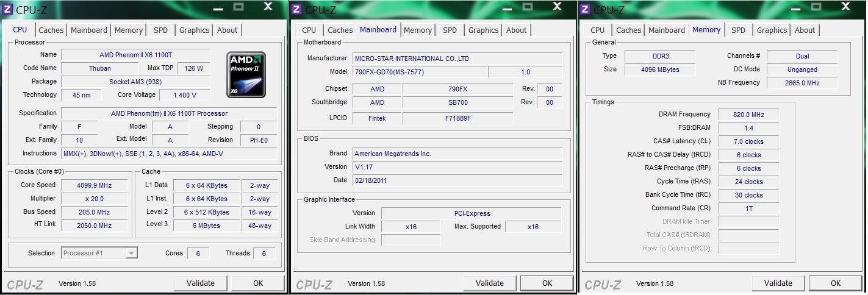This screenshot has width=868, height=295.
Task: Open About tab in Memory window
Action: pyautogui.click(x=805, y=30)
